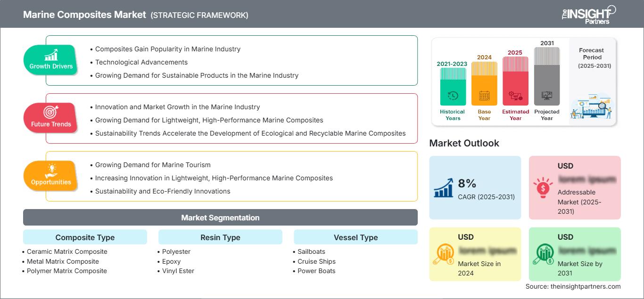Select the Resin Type segment header

point(220,237)
